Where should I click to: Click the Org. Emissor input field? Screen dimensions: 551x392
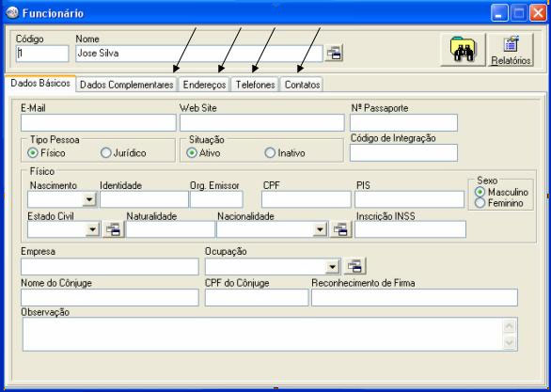[x=216, y=199]
